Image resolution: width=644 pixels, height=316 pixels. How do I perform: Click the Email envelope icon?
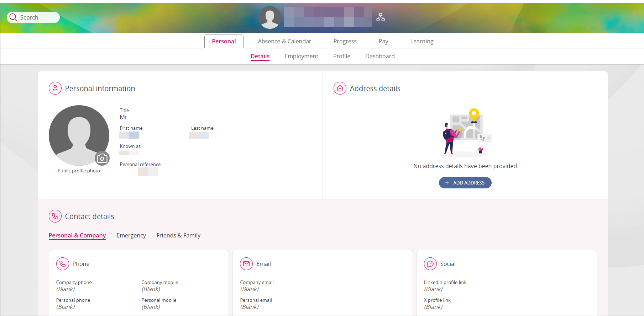point(246,264)
